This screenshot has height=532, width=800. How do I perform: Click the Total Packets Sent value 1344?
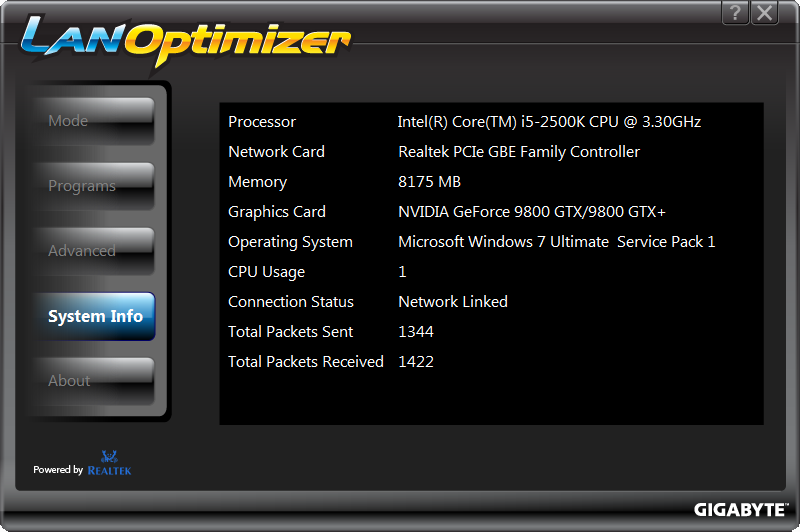coord(416,332)
